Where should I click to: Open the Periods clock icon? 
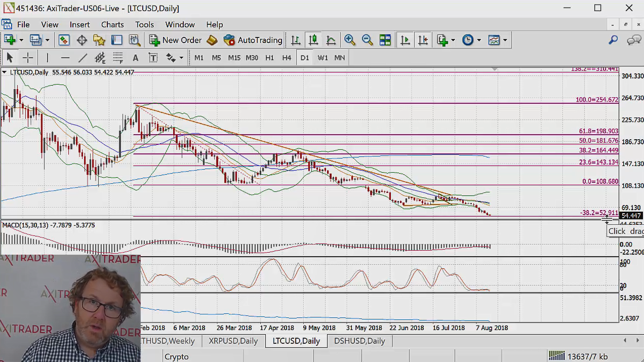pos(468,40)
